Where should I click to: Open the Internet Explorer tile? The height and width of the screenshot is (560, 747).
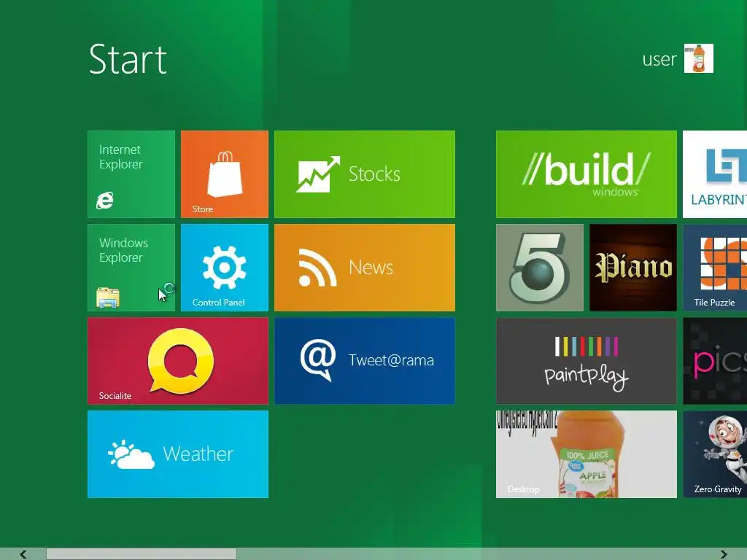coord(131,174)
